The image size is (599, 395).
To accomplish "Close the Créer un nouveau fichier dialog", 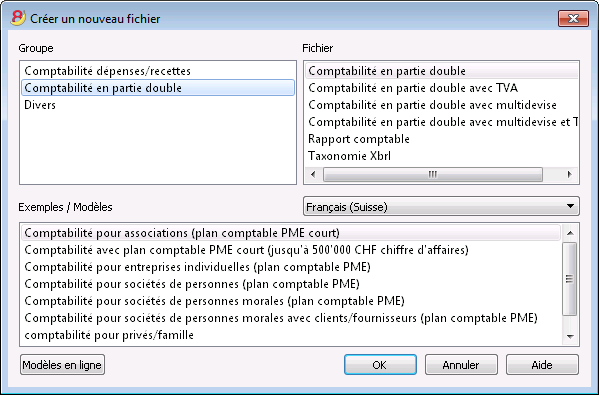I will coord(573,18).
